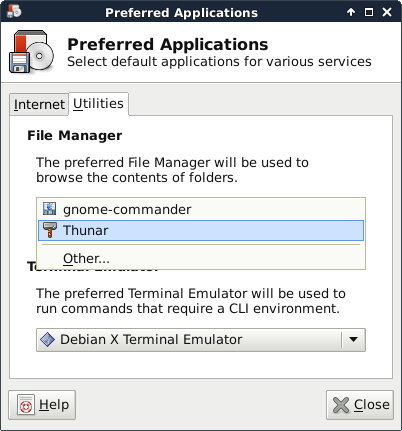Open the Terminal Emulator dropdown arrow

pyautogui.click(x=353, y=340)
